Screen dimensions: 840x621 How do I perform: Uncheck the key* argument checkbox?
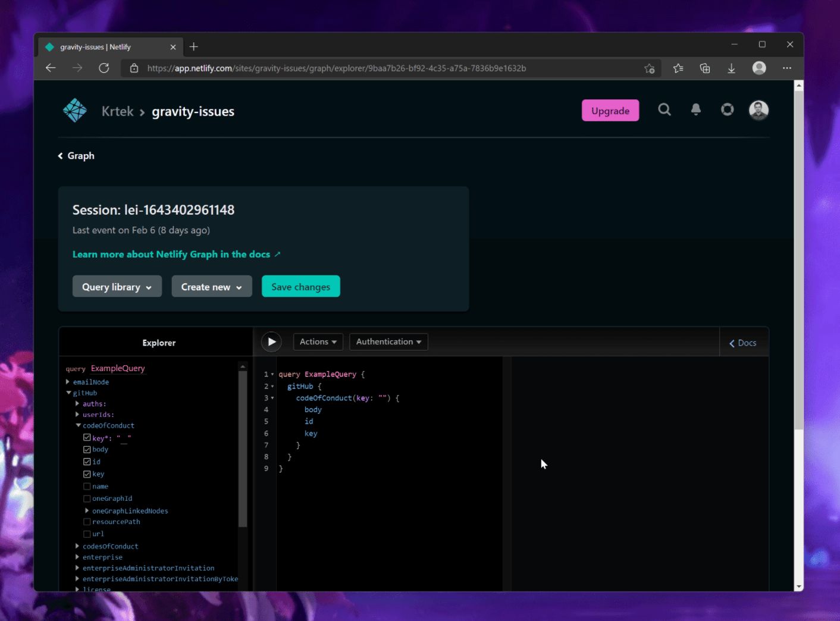click(87, 437)
